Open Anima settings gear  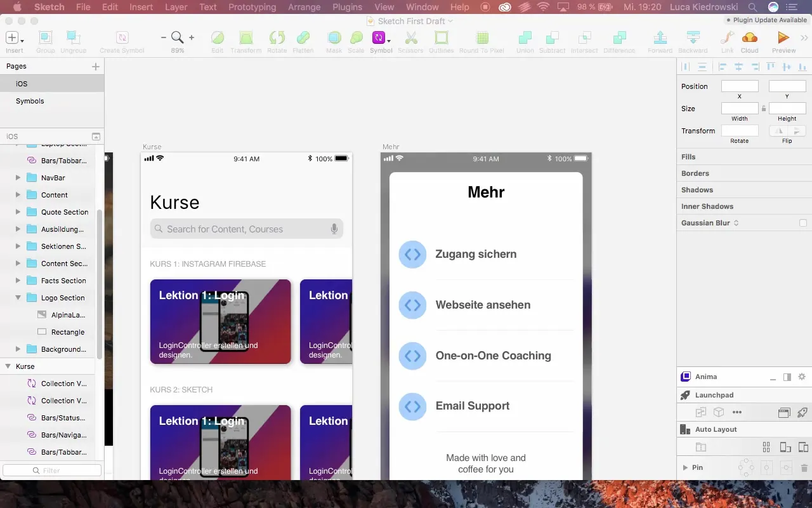[x=802, y=377]
